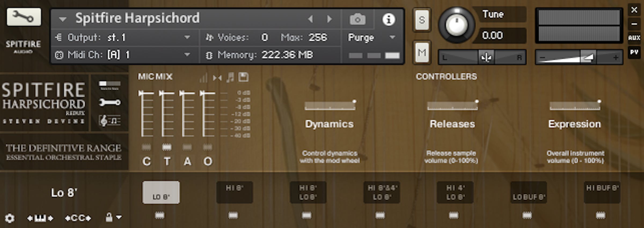644x228 pixels.
Task: Click the Releases controller slider
Action: (x=452, y=105)
